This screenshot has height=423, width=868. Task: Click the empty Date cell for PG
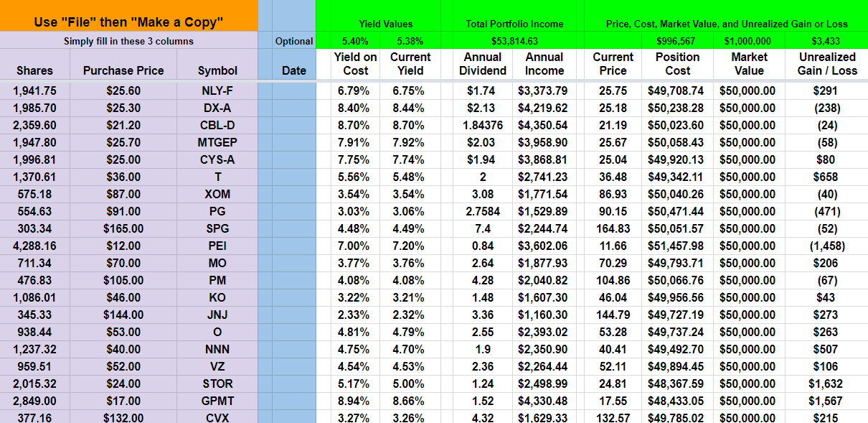[294, 211]
